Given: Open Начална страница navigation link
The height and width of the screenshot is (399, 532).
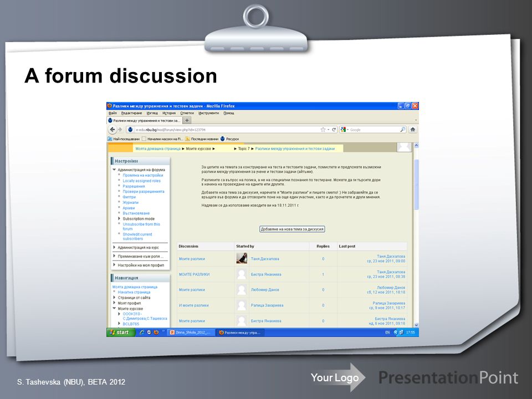Looking at the screenshot, I should pos(134,292).
